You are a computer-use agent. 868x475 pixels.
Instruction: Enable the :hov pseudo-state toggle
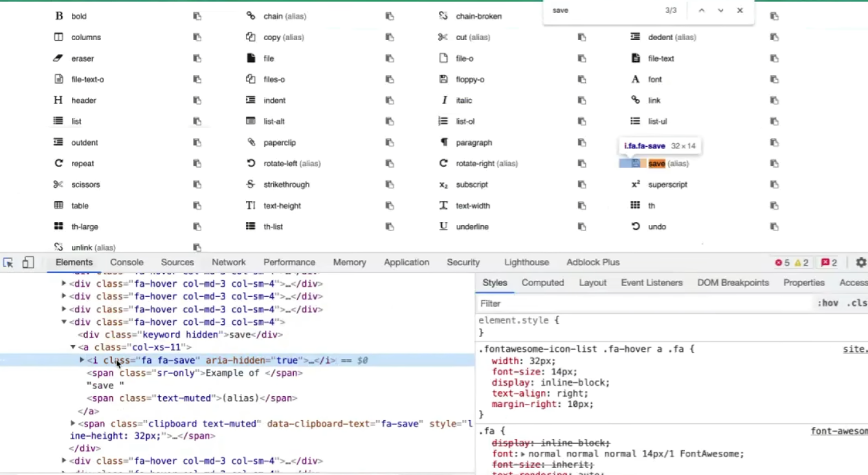829,303
